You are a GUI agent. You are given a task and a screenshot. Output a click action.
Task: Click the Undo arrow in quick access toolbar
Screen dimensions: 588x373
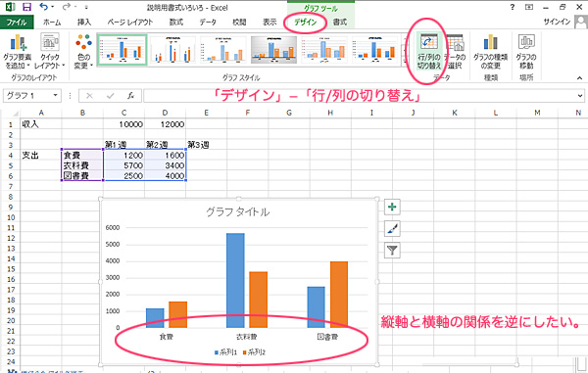pos(44,7)
